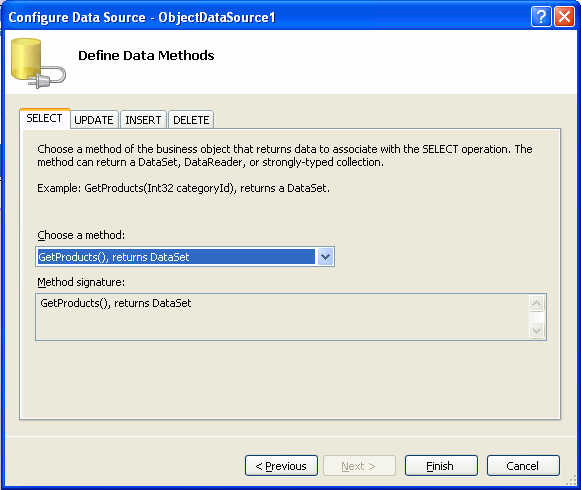581x490 pixels.
Task: Click the Choose a method label
Action: tap(81, 235)
